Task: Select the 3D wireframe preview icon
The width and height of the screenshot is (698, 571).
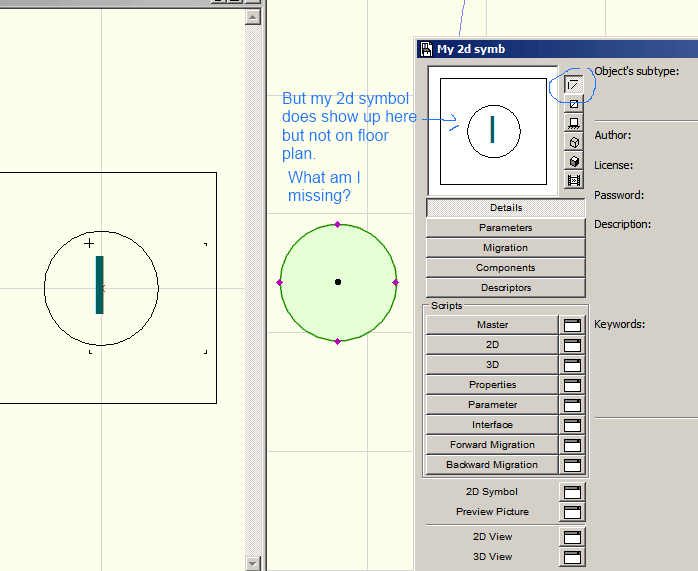Action: click(573, 142)
